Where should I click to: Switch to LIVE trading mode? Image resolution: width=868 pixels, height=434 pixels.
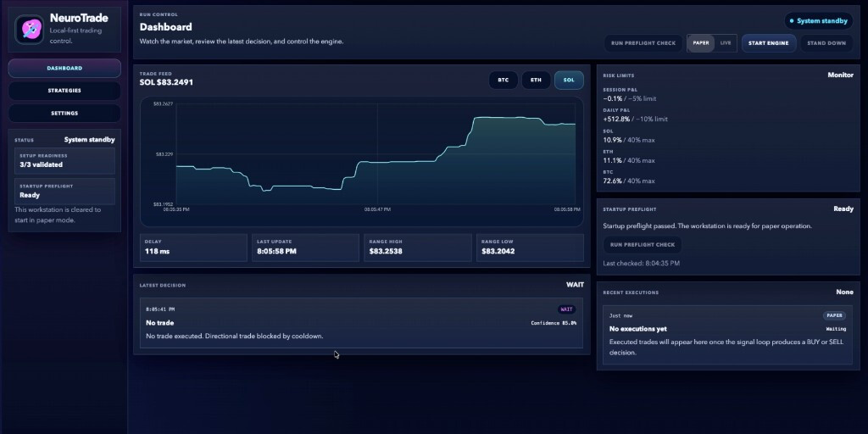point(726,43)
